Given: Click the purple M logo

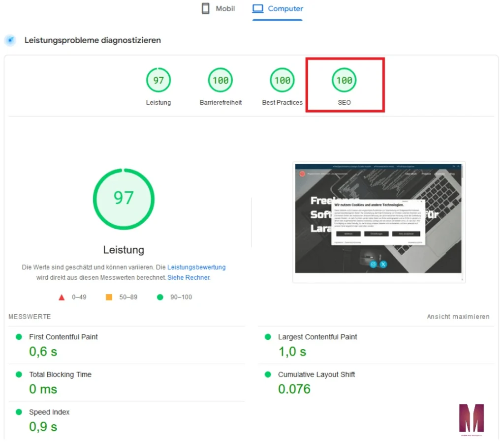Looking at the screenshot, I should 471,418.
